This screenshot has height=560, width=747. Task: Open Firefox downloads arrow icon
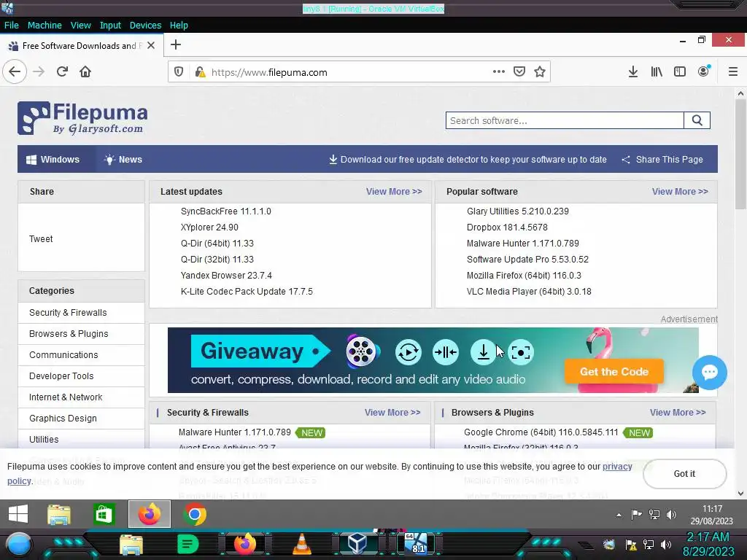click(x=632, y=71)
